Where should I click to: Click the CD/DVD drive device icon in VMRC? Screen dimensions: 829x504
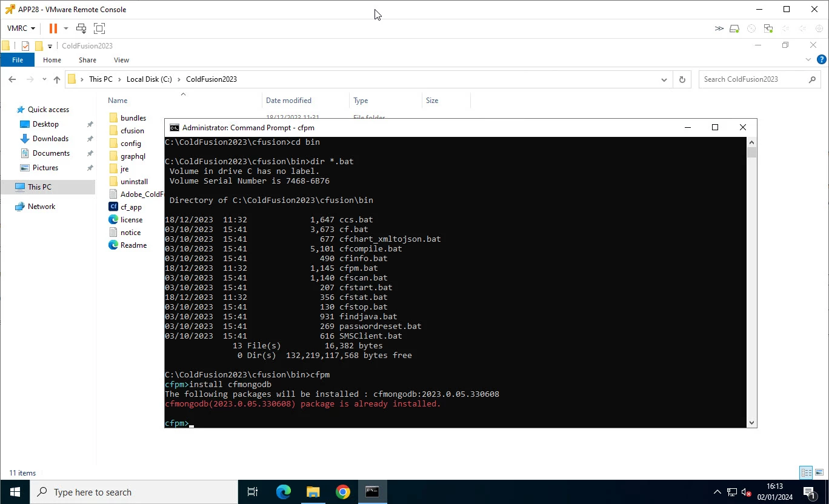click(751, 28)
